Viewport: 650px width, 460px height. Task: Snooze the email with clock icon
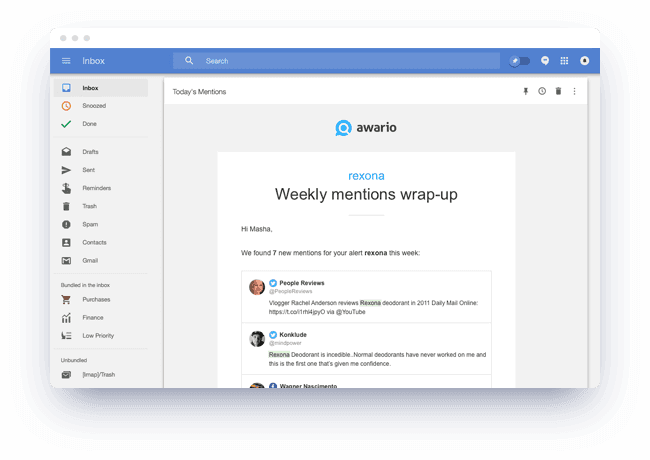click(x=542, y=91)
